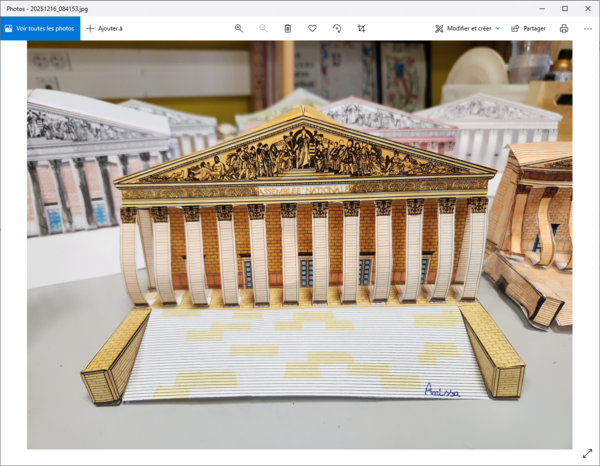The width and height of the screenshot is (600, 466).
Task: Maximize the Photos window
Action: coord(564,8)
